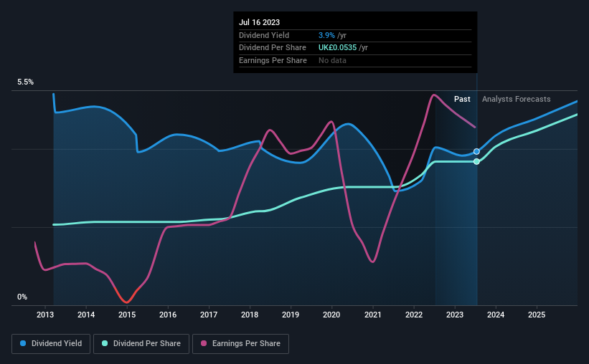Toggle the Dividend Per Share legend button
589x364 pixels.
pos(141,344)
